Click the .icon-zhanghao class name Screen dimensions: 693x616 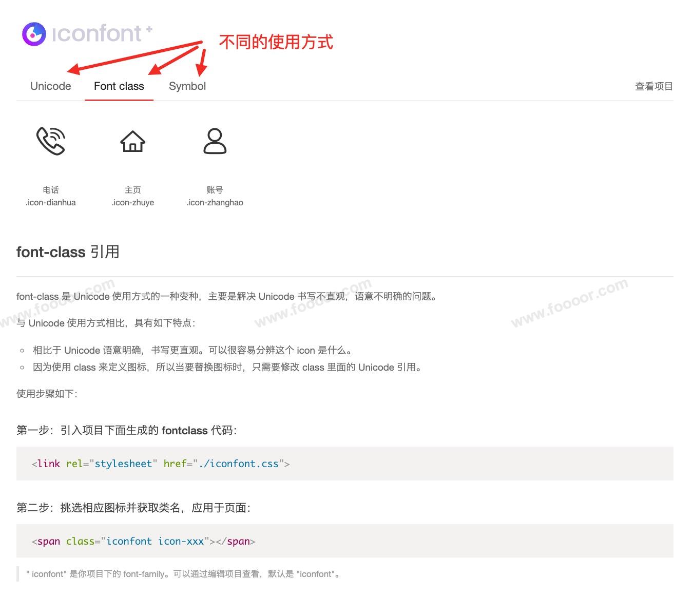pos(215,203)
